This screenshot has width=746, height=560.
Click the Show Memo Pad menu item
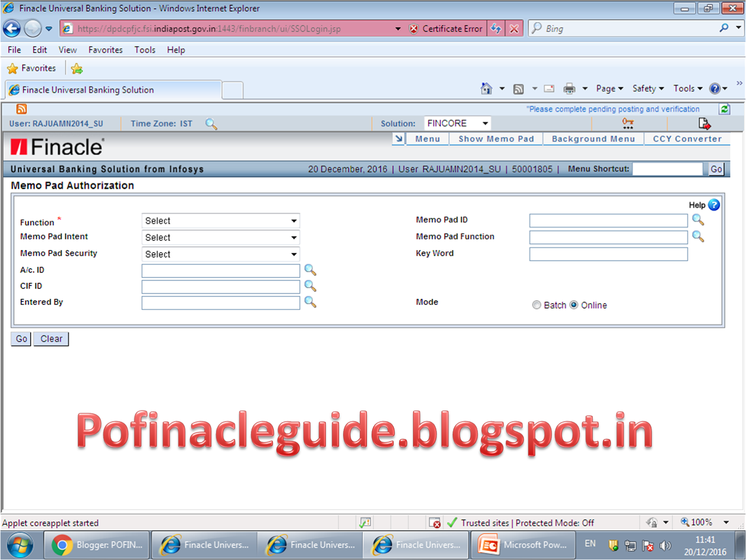496,138
